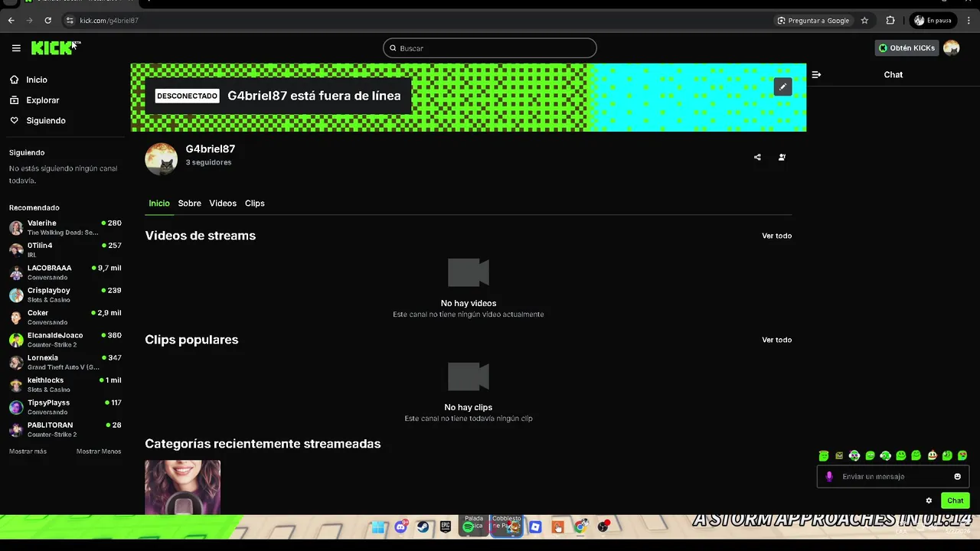Open the Windows Start menu
Viewport: 980px width, 551px height.
click(x=378, y=527)
